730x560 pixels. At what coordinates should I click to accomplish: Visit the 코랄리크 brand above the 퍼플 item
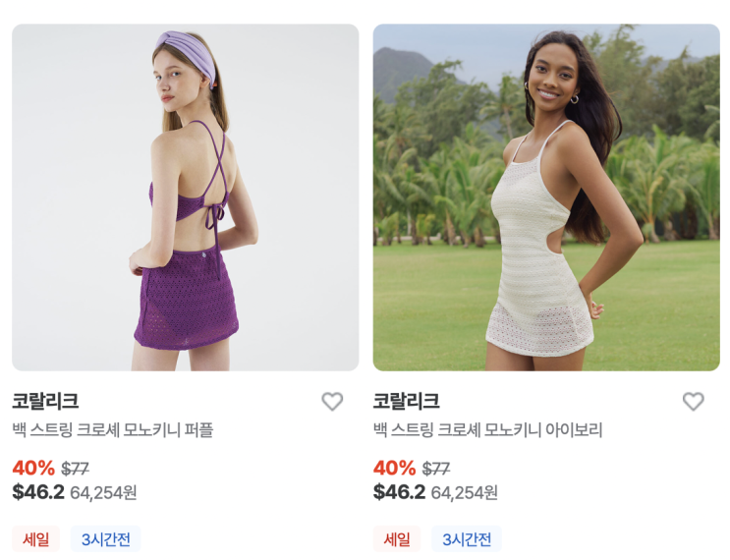[x=45, y=401]
